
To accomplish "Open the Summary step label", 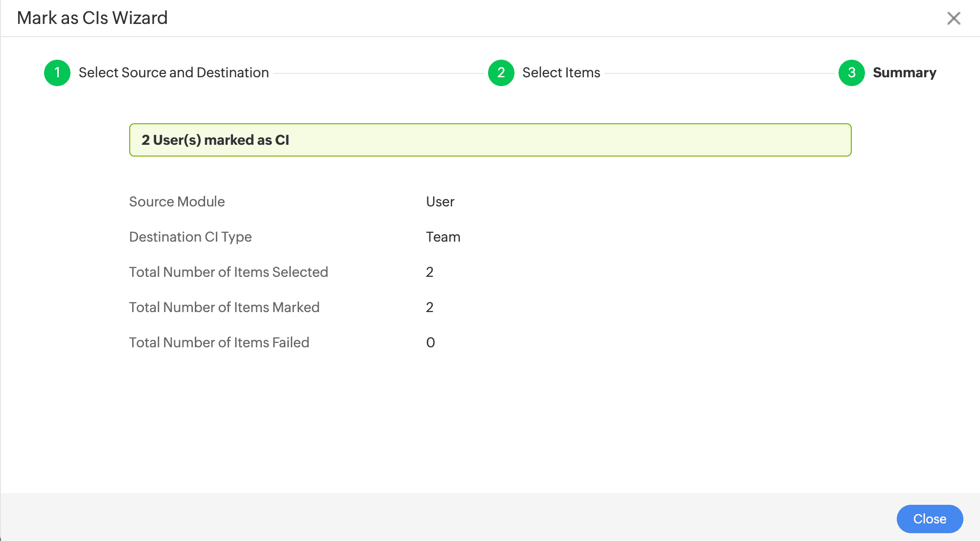I will (904, 73).
